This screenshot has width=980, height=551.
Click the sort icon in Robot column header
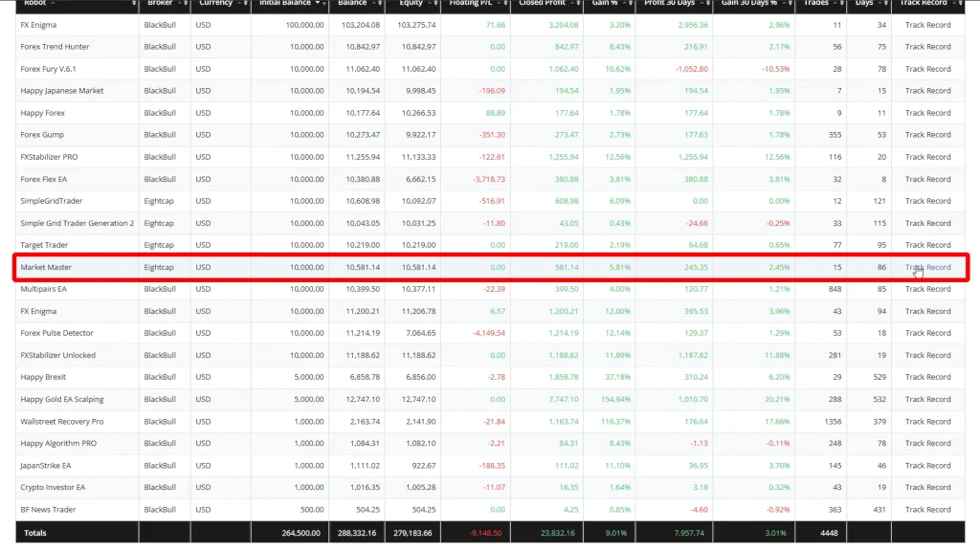[x=133, y=4]
